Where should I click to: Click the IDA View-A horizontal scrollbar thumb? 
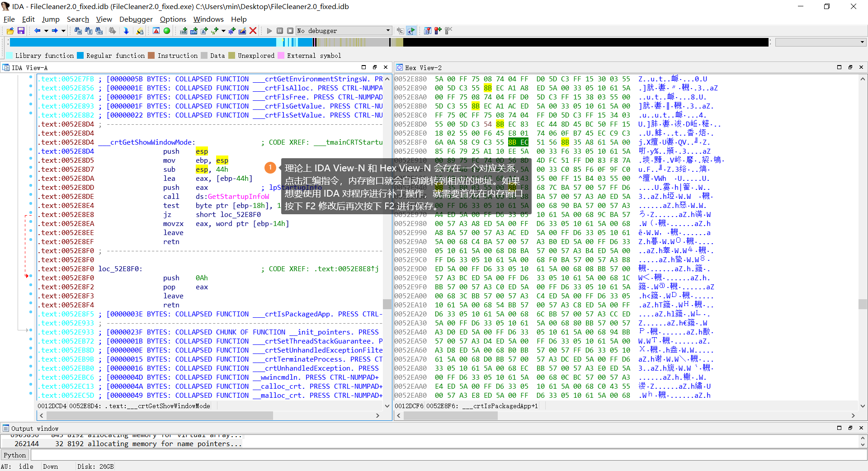pos(159,415)
